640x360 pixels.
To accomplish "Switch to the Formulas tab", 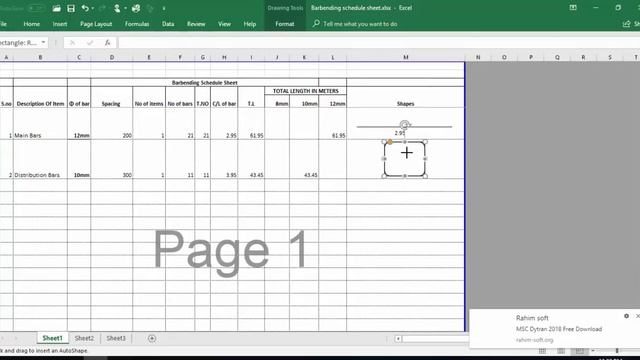I will point(137,24).
